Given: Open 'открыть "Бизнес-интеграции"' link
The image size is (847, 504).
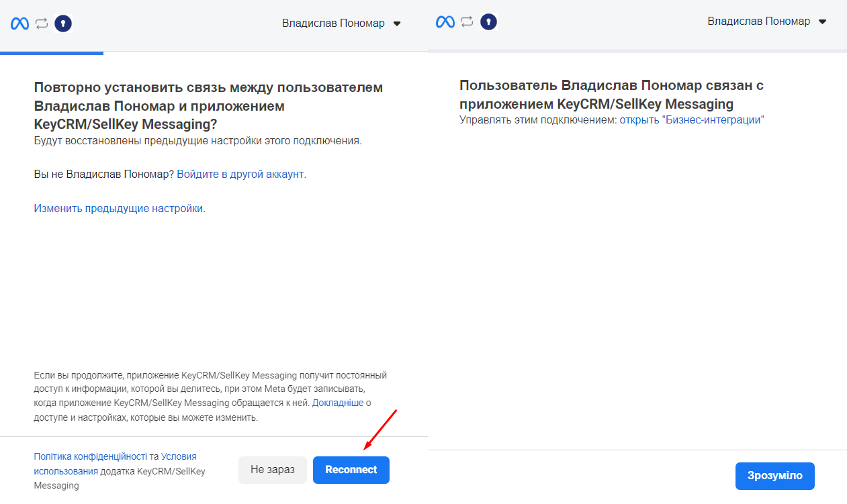Looking at the screenshot, I should 692,119.
